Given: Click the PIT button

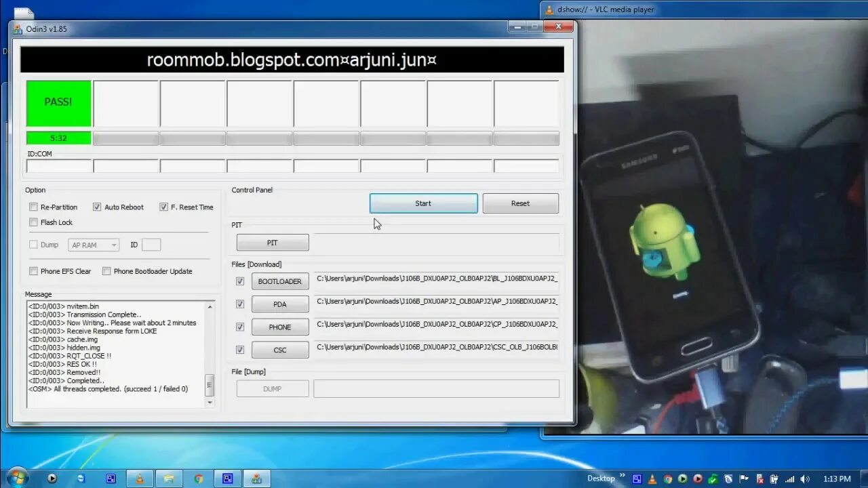Looking at the screenshot, I should pyautogui.click(x=273, y=243).
